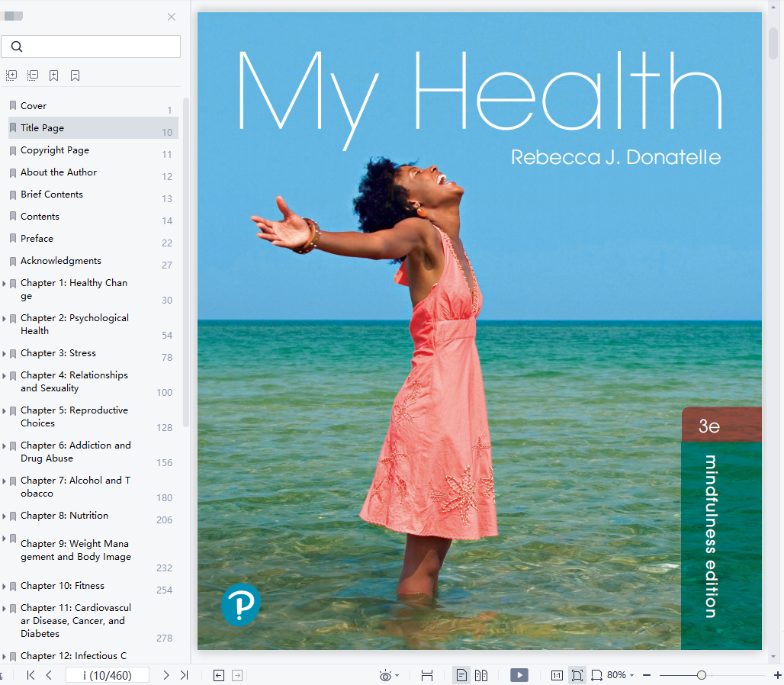Go forward to next view
Screen dimensions: 784x685
237,676
